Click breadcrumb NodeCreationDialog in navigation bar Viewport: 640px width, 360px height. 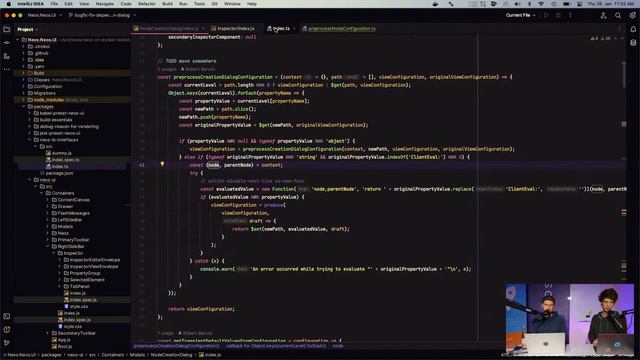point(171,355)
